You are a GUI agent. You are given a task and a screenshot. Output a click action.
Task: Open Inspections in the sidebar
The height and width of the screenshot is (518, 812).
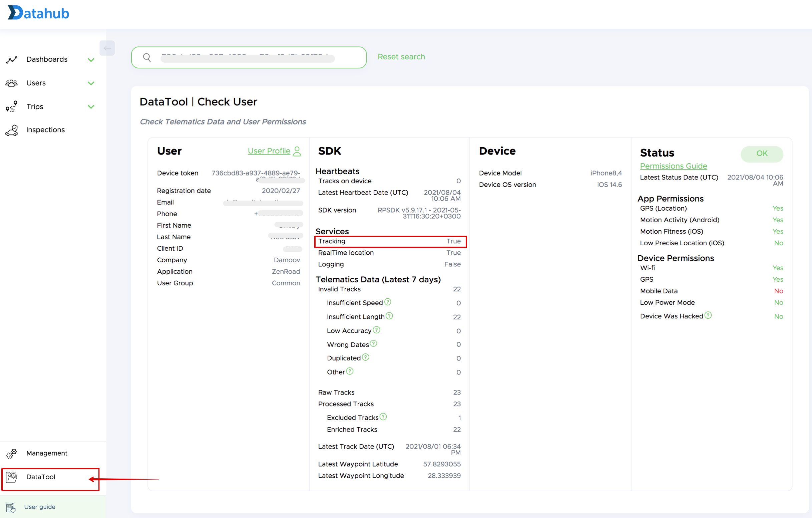[x=45, y=130]
